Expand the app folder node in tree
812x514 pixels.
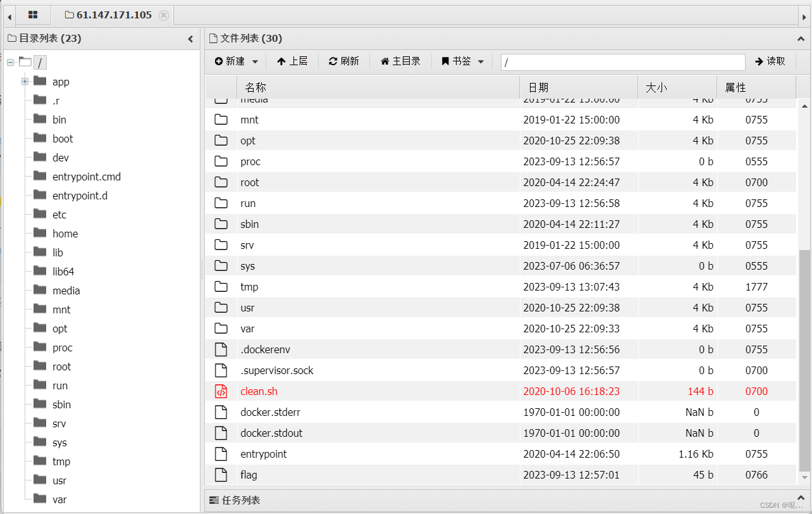[x=25, y=81]
